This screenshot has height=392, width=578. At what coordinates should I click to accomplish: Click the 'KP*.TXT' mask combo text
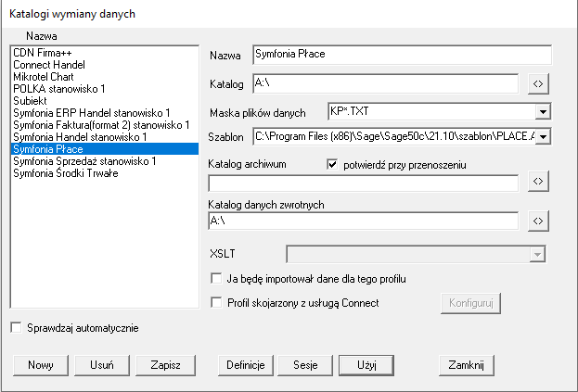(x=431, y=111)
